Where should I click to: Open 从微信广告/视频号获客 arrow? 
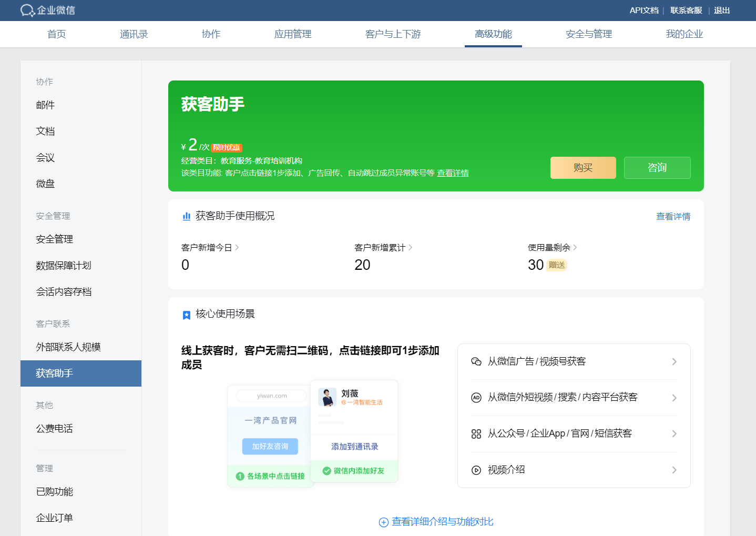tap(675, 361)
